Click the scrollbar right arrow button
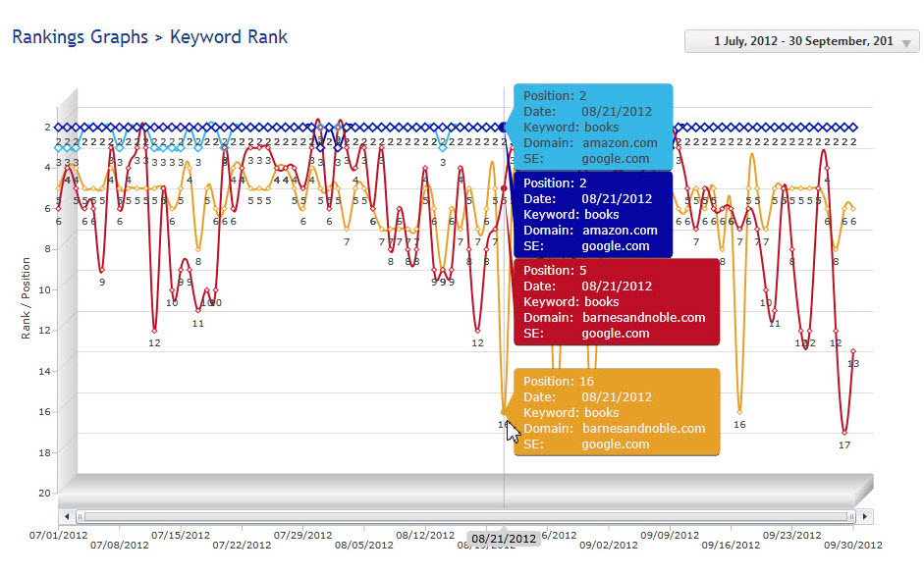The height and width of the screenshot is (575, 924). [x=865, y=516]
